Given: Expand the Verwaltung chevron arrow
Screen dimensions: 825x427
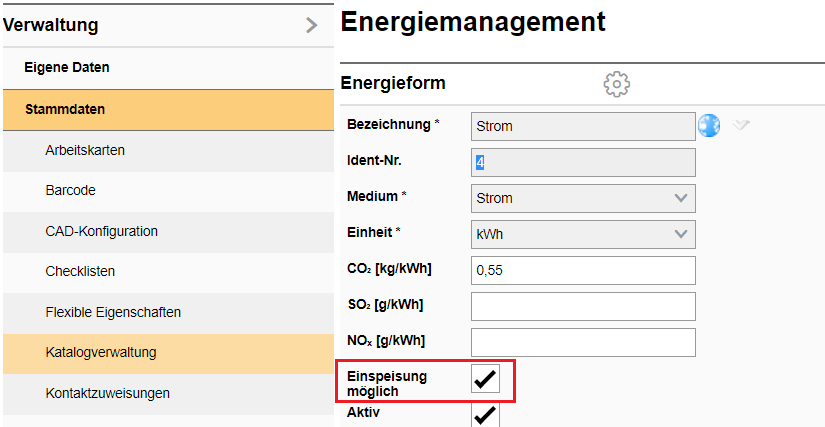Looking at the screenshot, I should pos(312,25).
